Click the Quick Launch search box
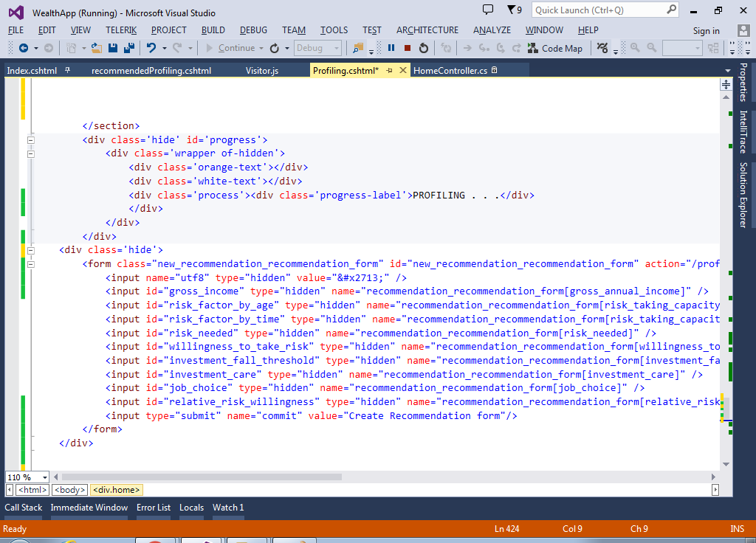Image resolution: width=756 pixels, height=543 pixels. coord(605,10)
